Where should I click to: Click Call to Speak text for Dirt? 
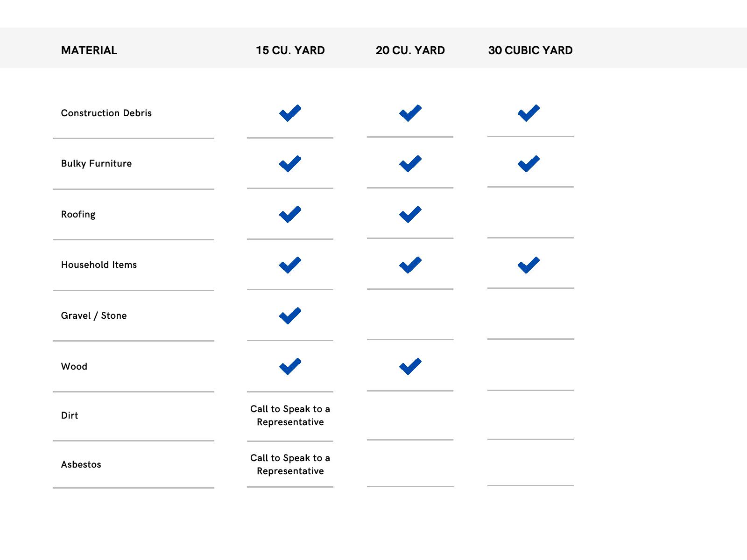[x=290, y=415]
